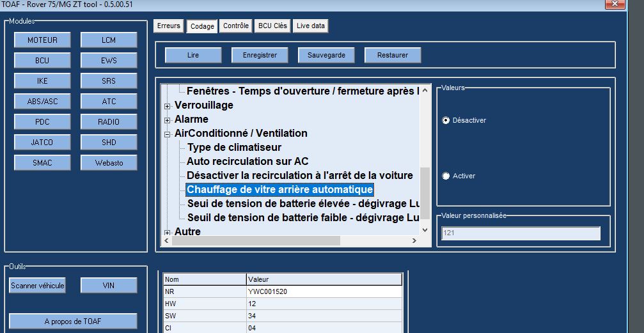
Task: Open the IKE module
Action: [42, 81]
